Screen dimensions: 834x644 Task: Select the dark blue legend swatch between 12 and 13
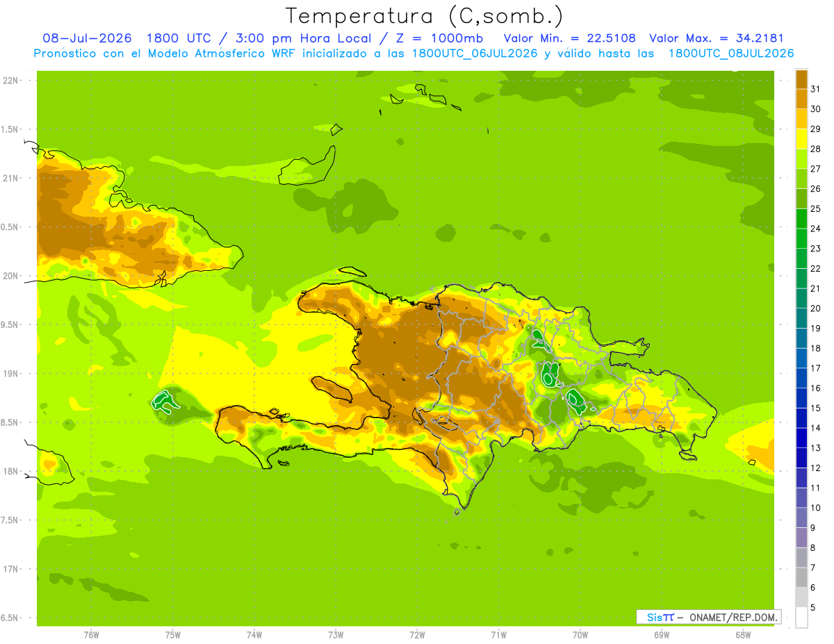[x=801, y=458]
